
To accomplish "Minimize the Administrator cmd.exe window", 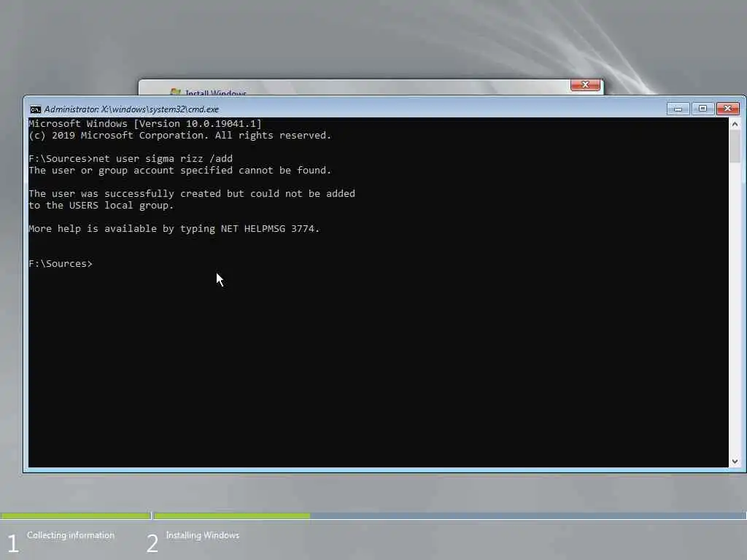I will [678, 109].
